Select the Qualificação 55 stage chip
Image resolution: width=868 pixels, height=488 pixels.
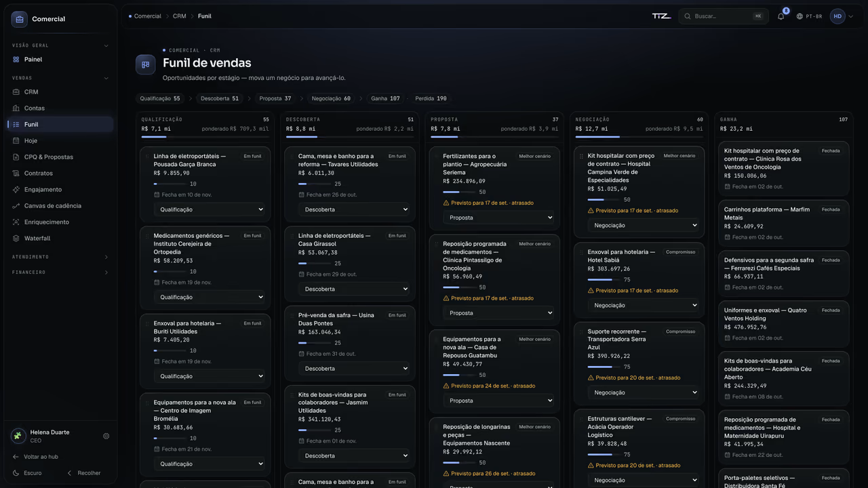click(160, 98)
